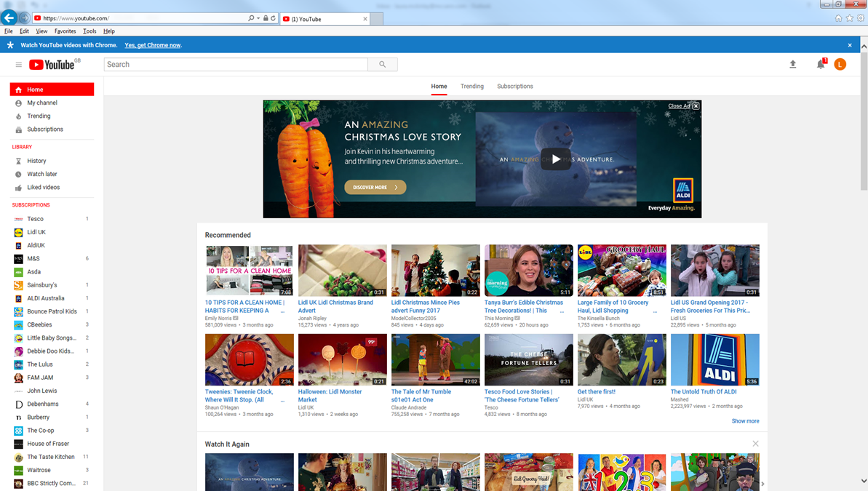Image resolution: width=868 pixels, height=491 pixels.
Task: Open the View menu
Action: click(x=41, y=31)
